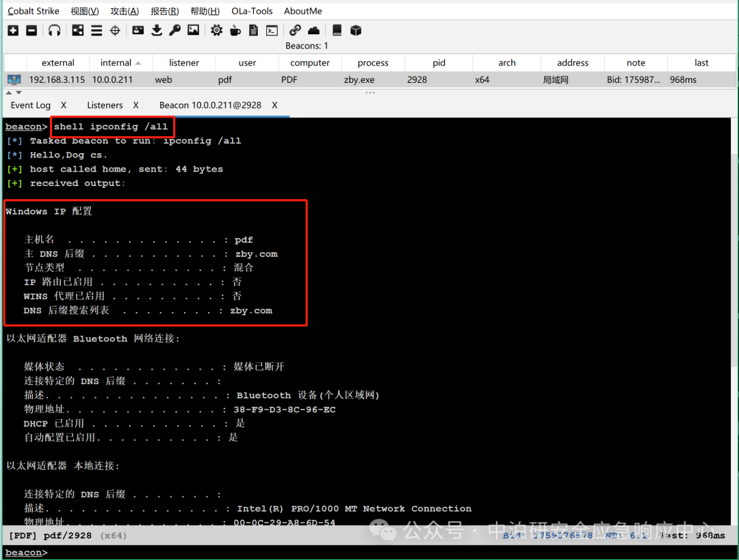Screen dimensions: 739x560
Task: Sort by the arch column header
Action: pyautogui.click(x=506, y=63)
